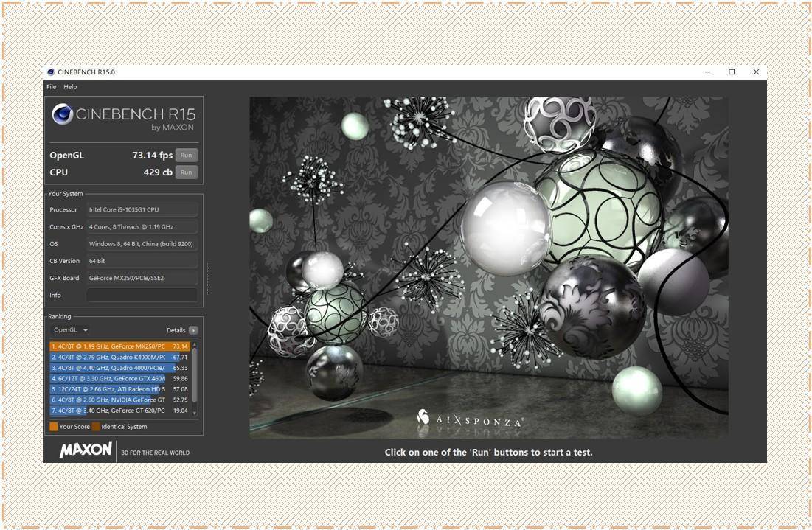
Task: Click the Identical System legend swatch
Action: click(96, 427)
